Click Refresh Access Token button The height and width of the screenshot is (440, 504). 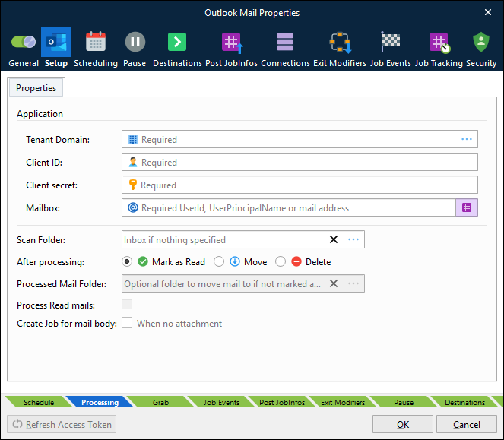pos(62,424)
